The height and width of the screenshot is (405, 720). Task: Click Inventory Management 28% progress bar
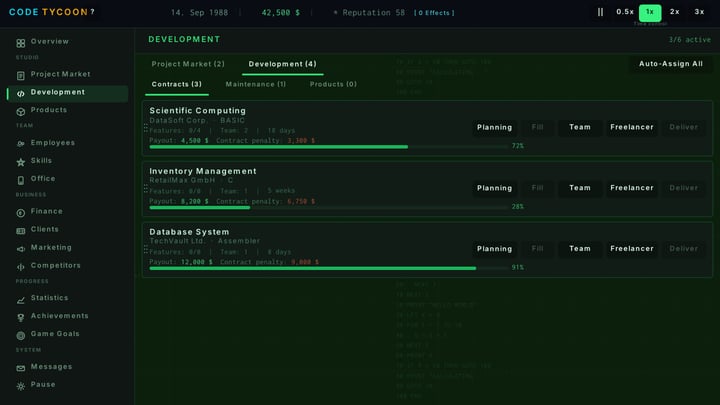point(328,208)
